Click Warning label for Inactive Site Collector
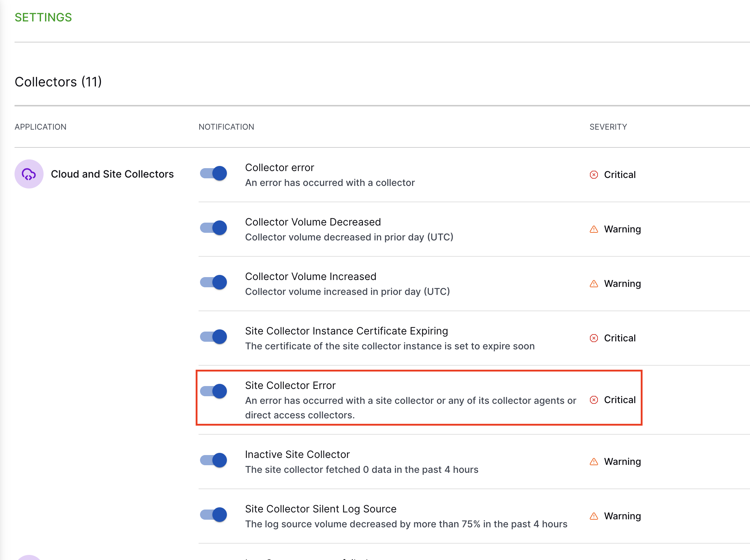The height and width of the screenshot is (560, 750). point(622,462)
